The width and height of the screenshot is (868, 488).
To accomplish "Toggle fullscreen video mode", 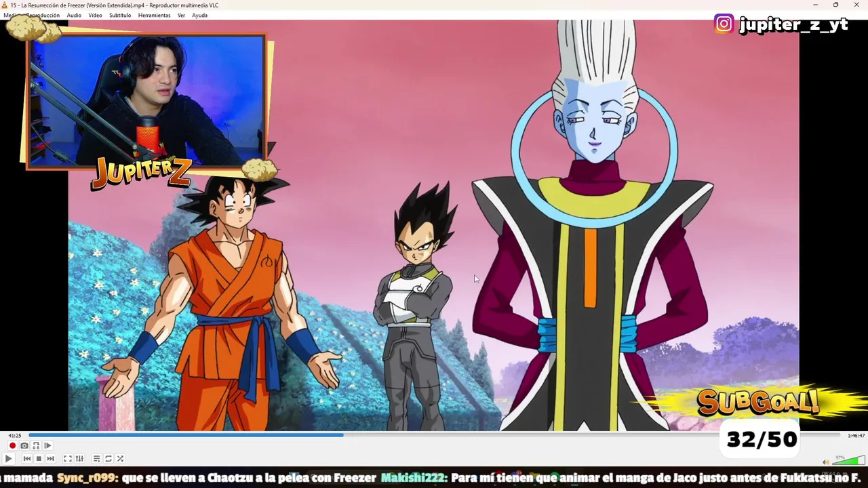I will click(x=68, y=459).
